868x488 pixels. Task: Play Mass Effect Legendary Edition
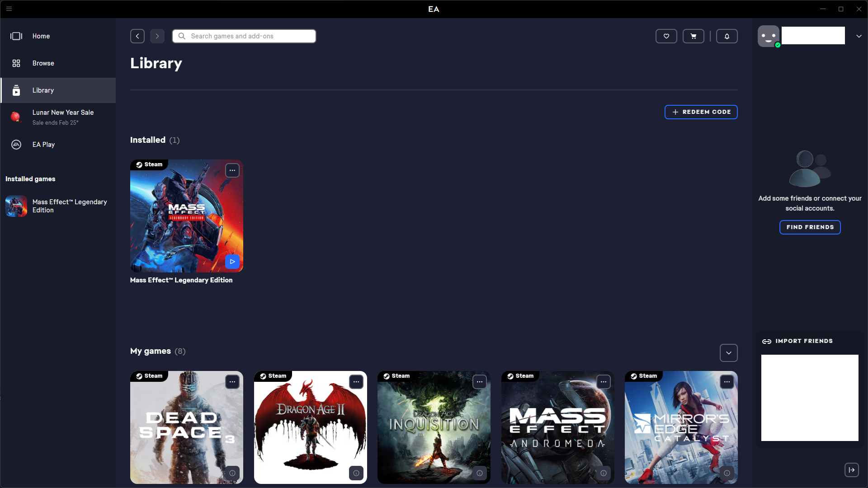232,262
